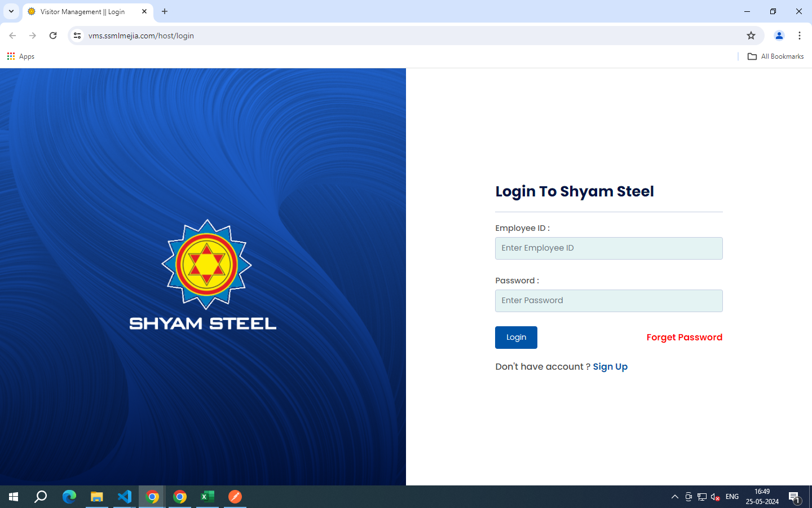
Task: Open Excel from the taskbar
Action: [x=208, y=497]
